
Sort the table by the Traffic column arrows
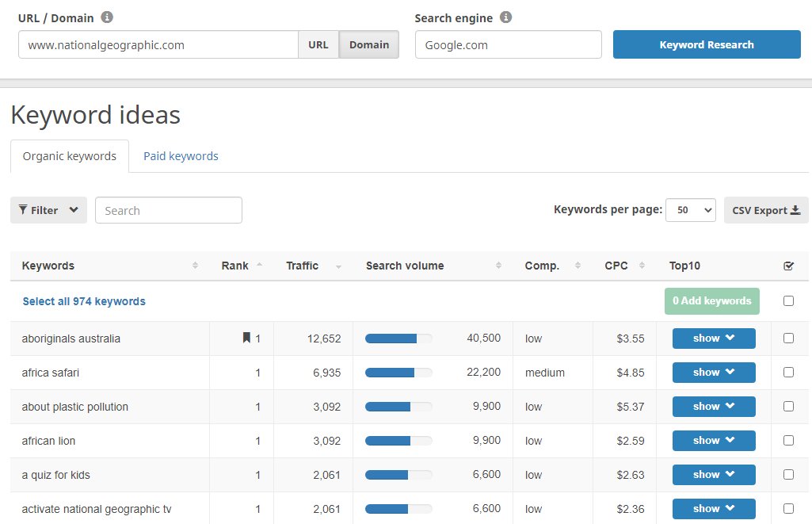[x=339, y=266]
